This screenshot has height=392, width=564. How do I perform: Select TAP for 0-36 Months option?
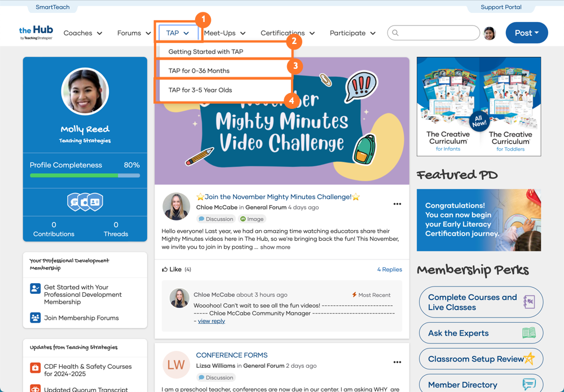[x=199, y=71]
